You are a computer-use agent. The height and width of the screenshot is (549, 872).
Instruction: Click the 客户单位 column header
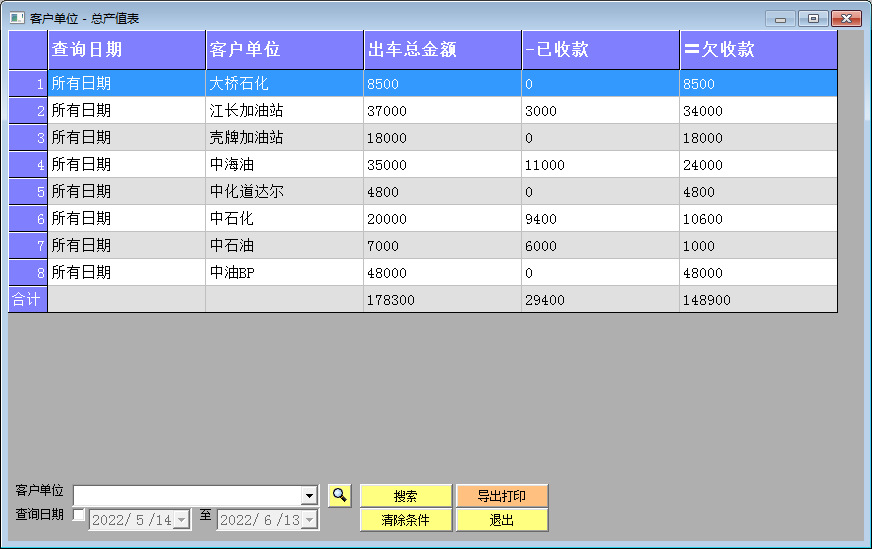click(285, 50)
